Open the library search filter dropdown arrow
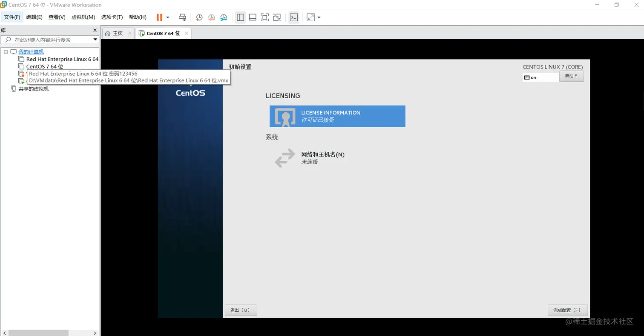Screen dimensions: 644x336 pyautogui.click(x=95, y=40)
